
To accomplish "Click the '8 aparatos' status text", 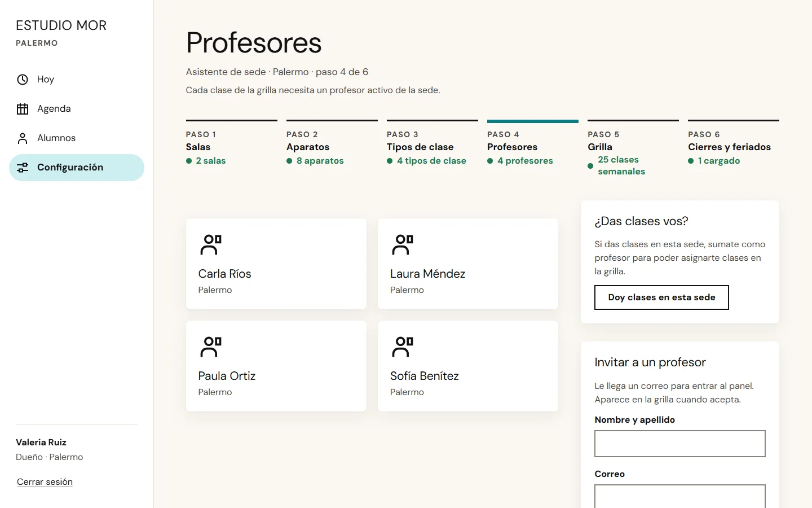I will pos(320,161).
